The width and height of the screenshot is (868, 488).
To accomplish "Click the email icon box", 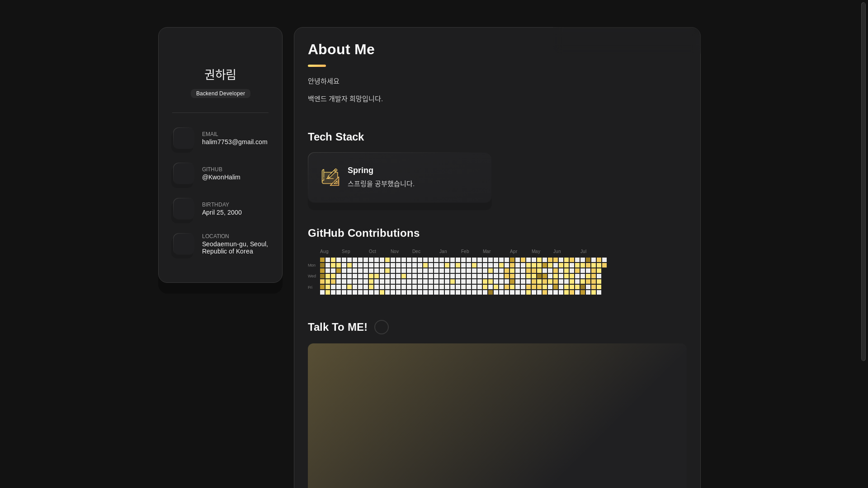I will [x=184, y=138].
